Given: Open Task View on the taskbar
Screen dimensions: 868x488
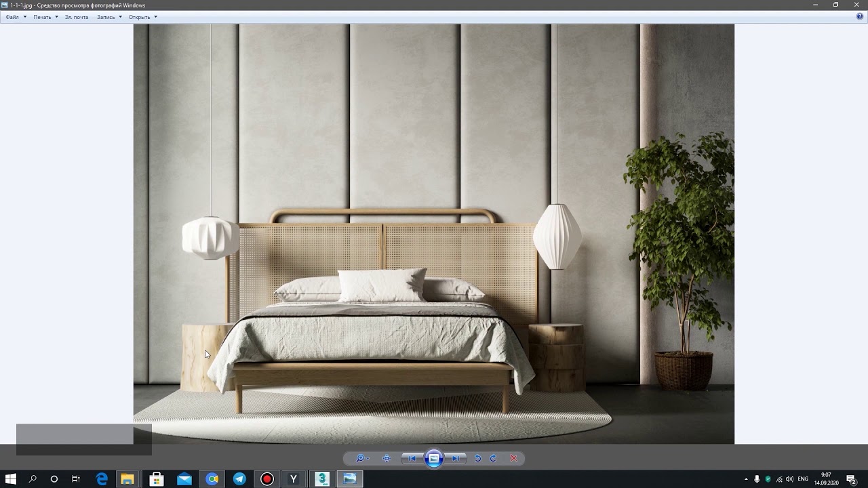Looking at the screenshot, I should coord(76,479).
